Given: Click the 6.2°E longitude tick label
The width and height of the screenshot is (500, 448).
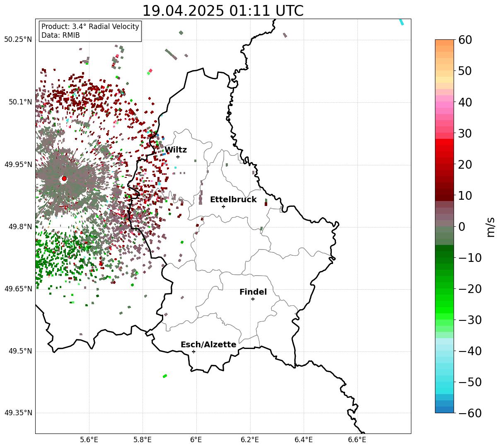Looking at the screenshot, I should pyautogui.click(x=250, y=440).
